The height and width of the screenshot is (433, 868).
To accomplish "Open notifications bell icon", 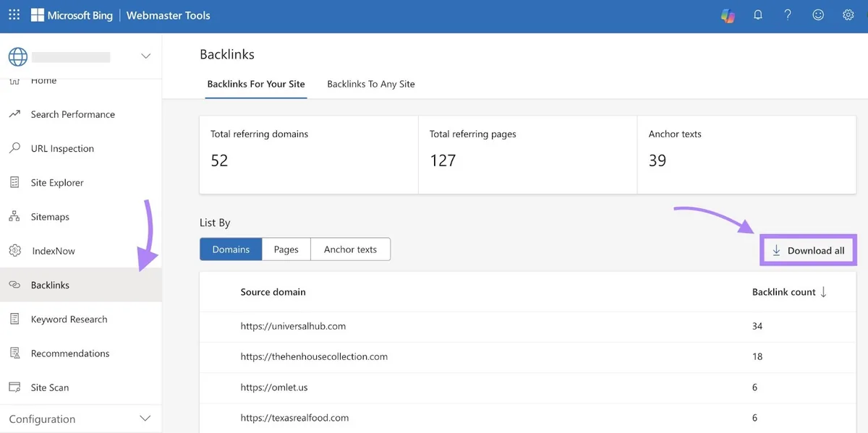I will click(x=758, y=15).
